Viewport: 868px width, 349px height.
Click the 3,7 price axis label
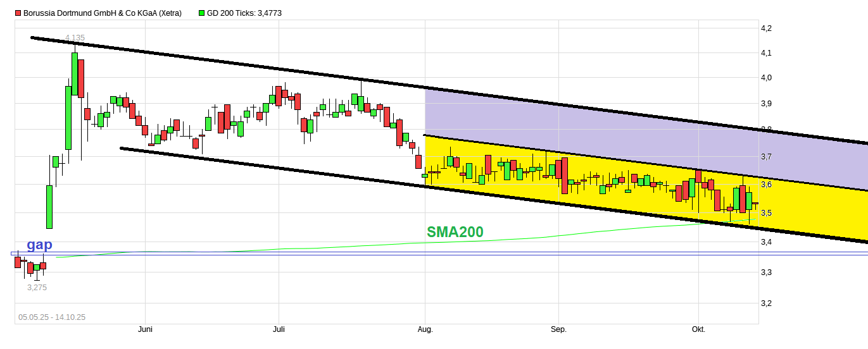[766, 156]
